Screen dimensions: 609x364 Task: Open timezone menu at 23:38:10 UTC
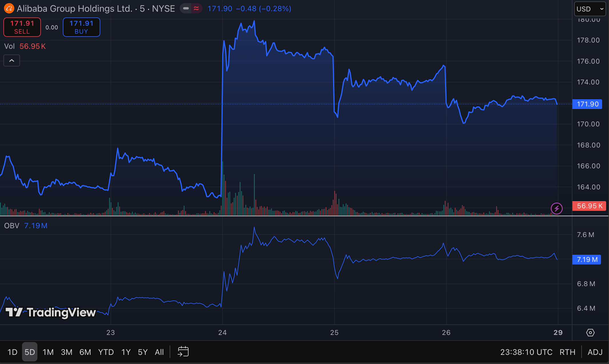(526, 352)
